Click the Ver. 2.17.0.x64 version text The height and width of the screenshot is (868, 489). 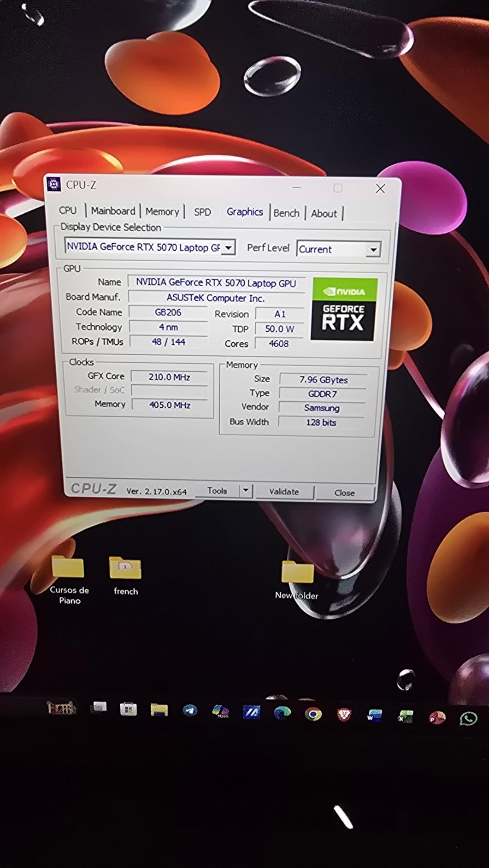point(157,491)
